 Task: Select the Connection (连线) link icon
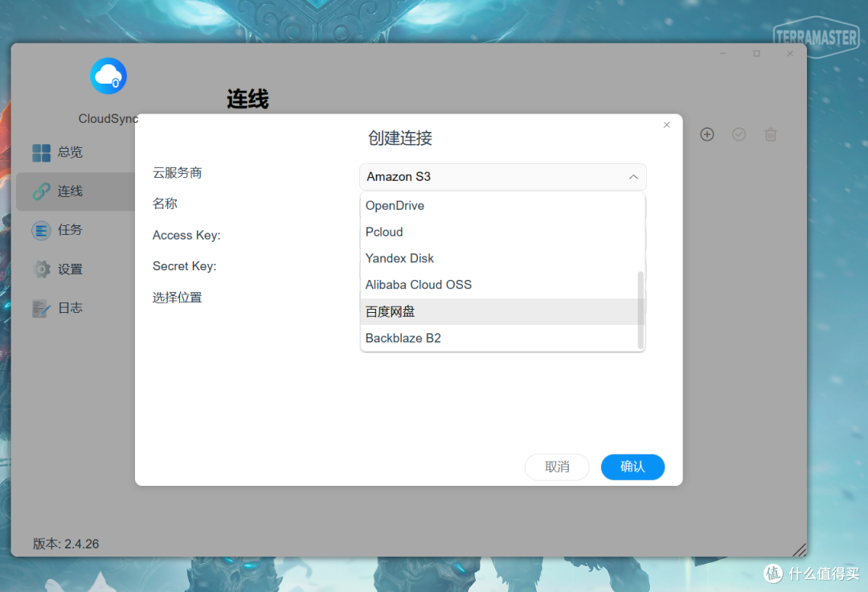[x=41, y=191]
